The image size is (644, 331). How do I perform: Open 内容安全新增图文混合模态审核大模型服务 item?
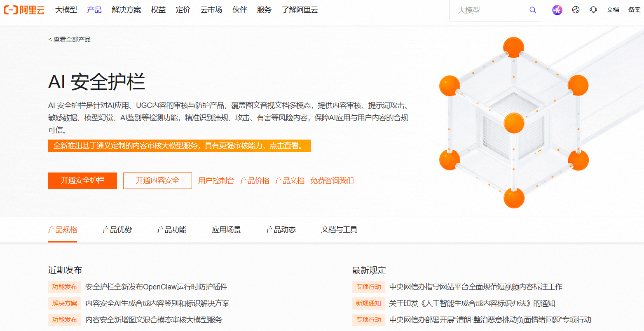click(x=154, y=320)
